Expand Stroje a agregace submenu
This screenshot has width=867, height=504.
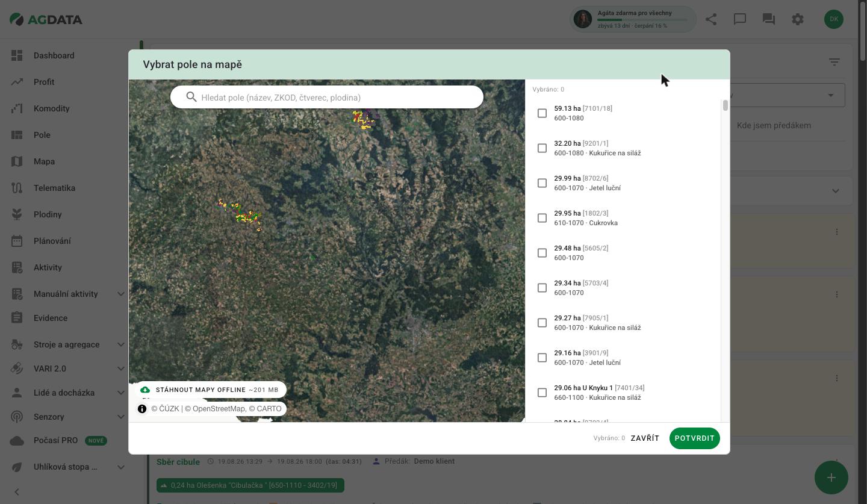120,344
